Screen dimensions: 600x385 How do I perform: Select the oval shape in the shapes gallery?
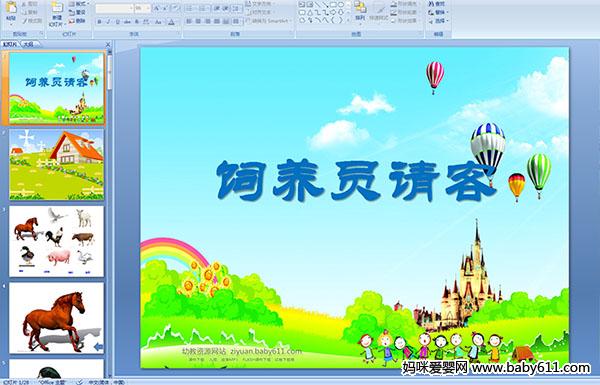[x=341, y=5]
